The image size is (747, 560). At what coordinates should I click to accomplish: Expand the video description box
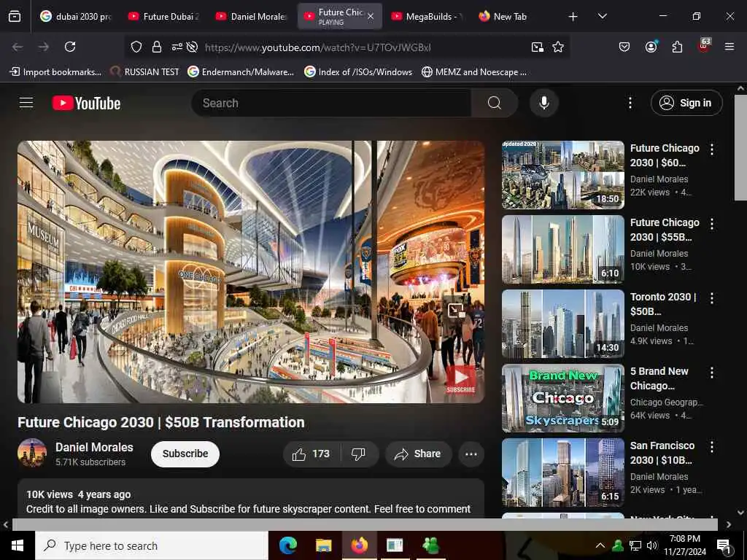click(251, 499)
